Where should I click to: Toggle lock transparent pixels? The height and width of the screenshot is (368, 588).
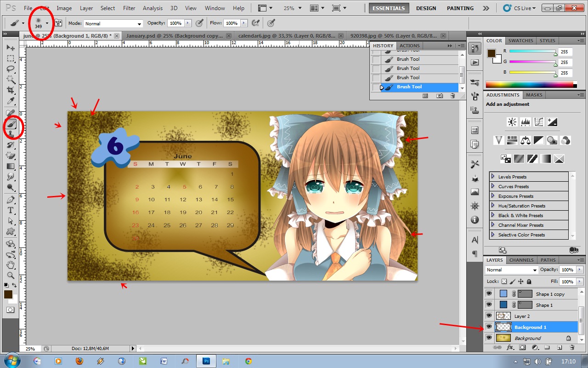coord(504,282)
